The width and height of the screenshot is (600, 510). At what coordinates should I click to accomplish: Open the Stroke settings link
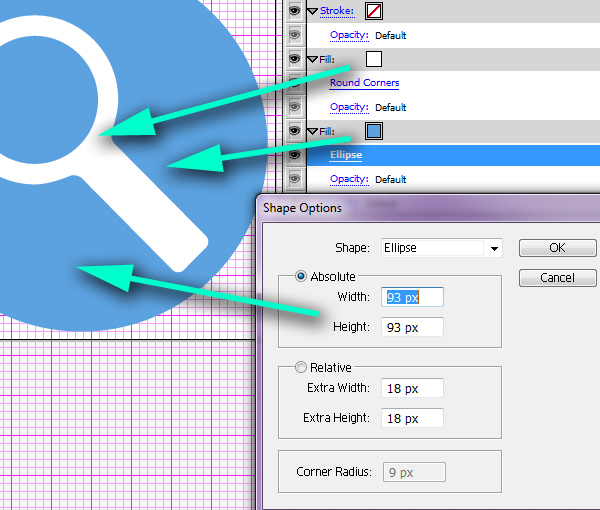pos(337,11)
